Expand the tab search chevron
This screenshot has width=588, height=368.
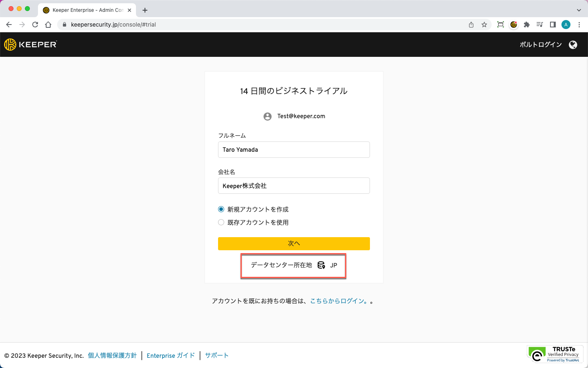579,10
